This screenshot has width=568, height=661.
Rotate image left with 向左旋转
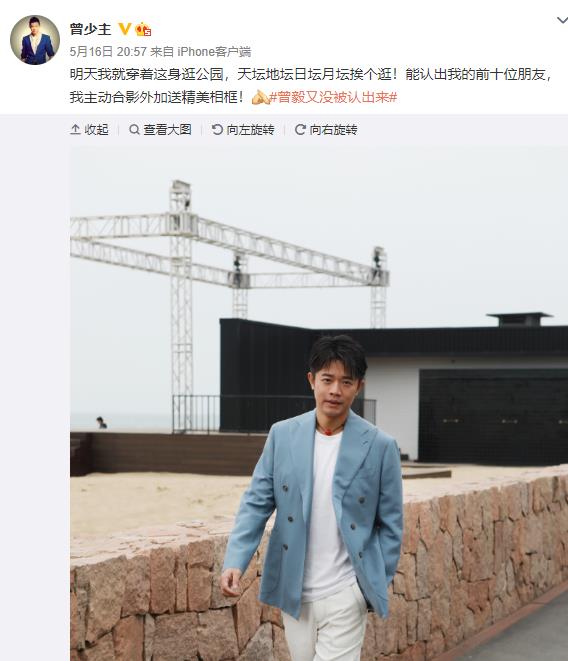coord(243,129)
